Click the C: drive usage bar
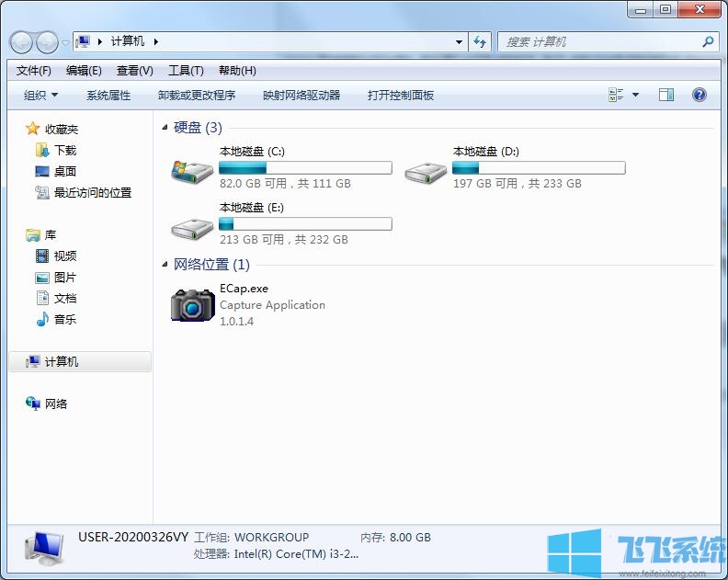Image resolution: width=728 pixels, height=580 pixels. (305, 168)
